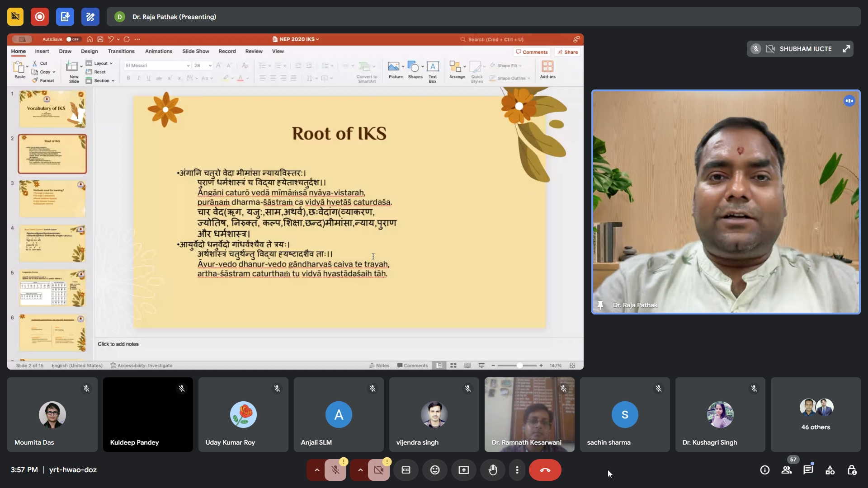
Task: Open the emoji reactions button
Action: point(434,470)
